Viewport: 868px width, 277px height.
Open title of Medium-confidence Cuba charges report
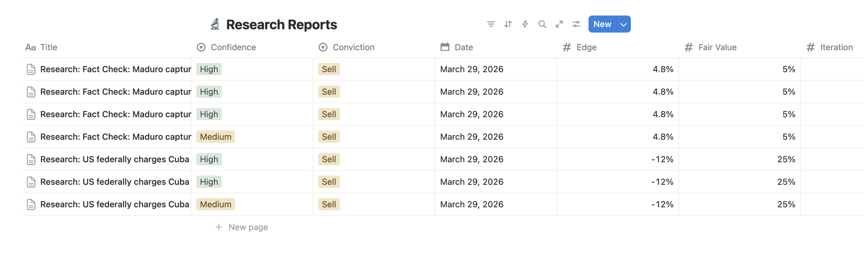(x=115, y=205)
